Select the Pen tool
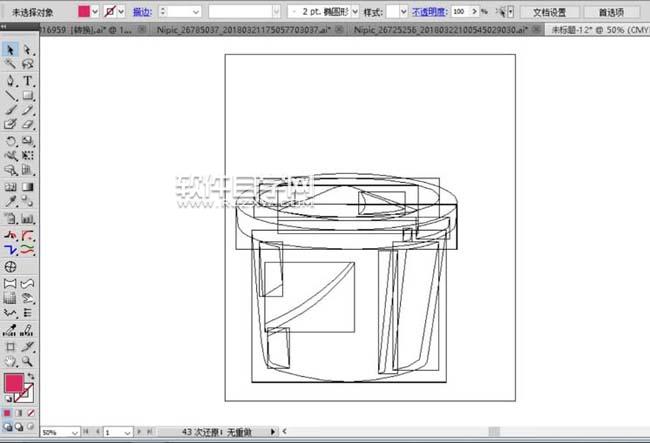 10,80
